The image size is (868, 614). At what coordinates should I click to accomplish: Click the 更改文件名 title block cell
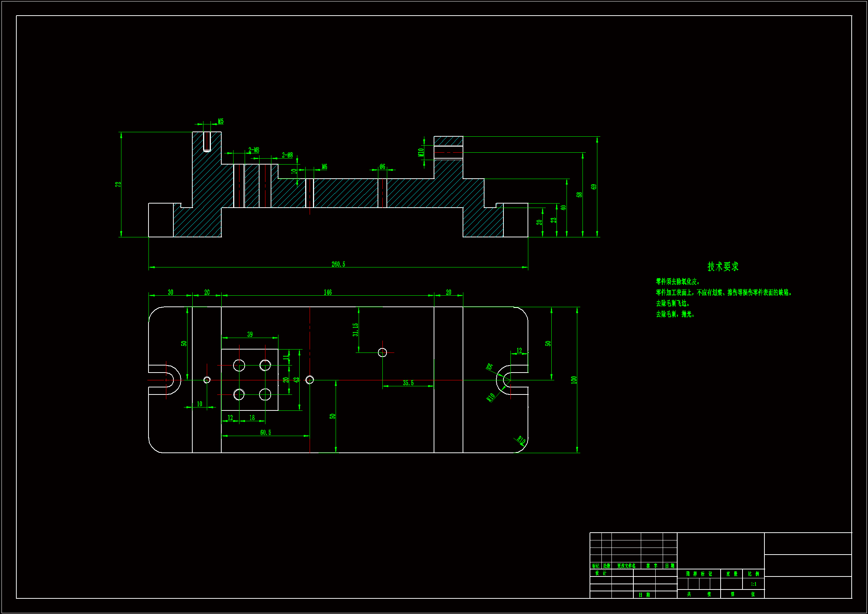[626, 566]
